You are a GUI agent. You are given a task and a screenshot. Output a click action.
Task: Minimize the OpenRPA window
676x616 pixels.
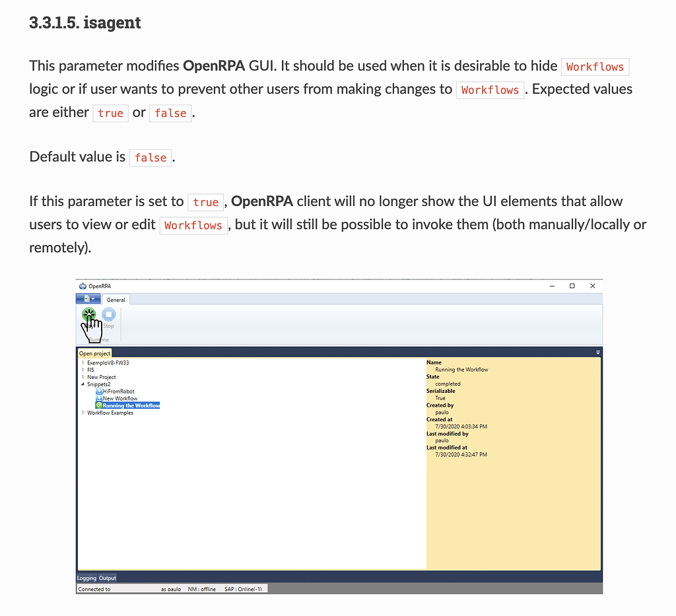click(x=553, y=286)
